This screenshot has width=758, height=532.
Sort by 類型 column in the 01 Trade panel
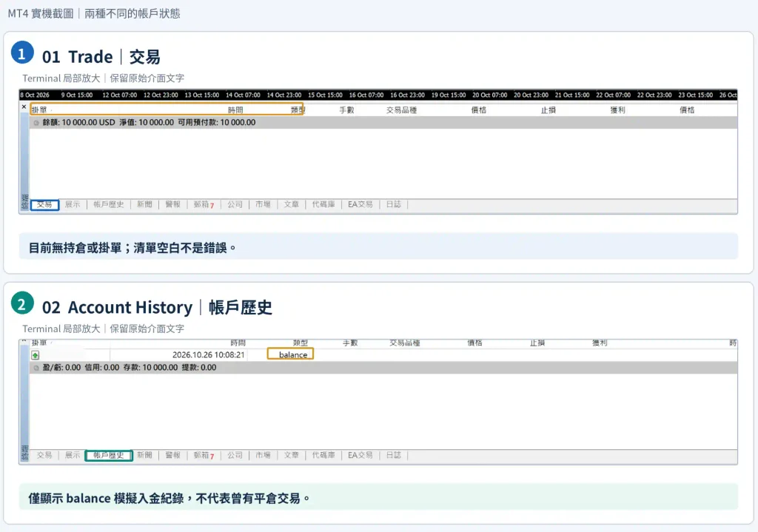(x=298, y=110)
